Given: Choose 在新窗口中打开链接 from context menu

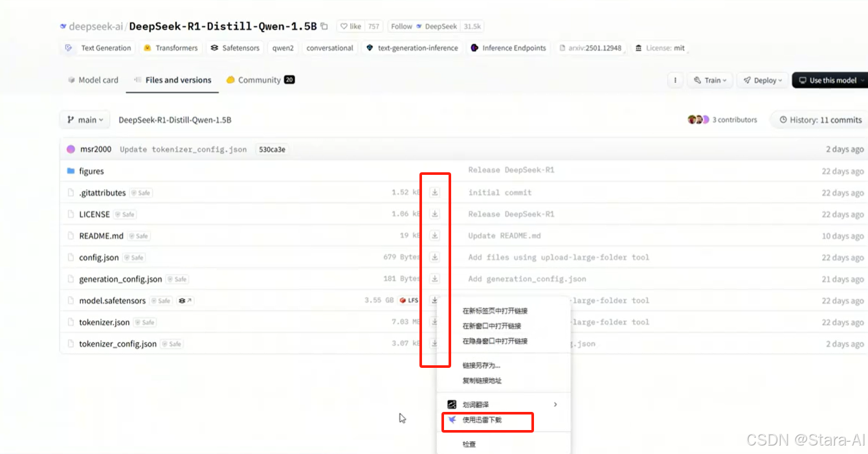Looking at the screenshot, I should click(492, 326).
